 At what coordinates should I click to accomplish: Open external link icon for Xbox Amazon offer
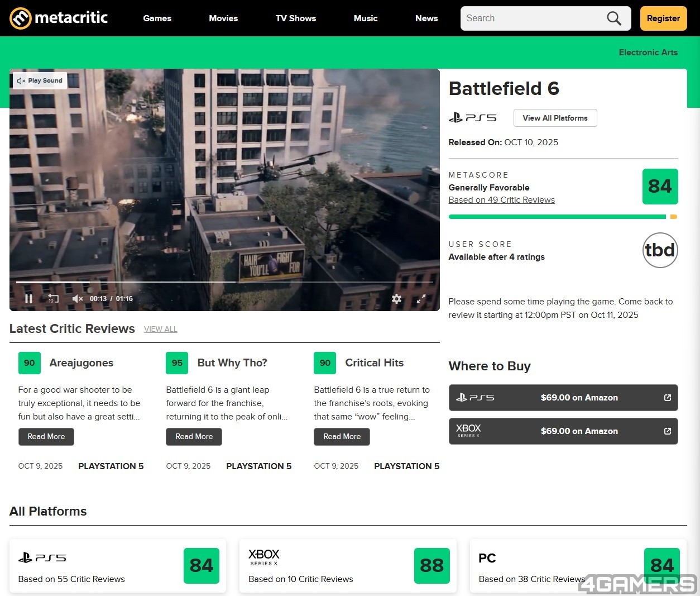[667, 431]
